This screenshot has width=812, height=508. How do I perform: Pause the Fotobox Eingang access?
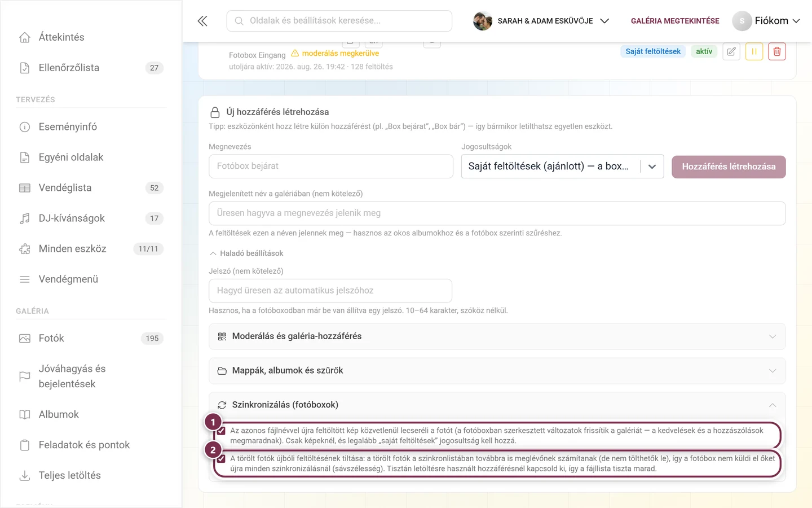(754, 51)
